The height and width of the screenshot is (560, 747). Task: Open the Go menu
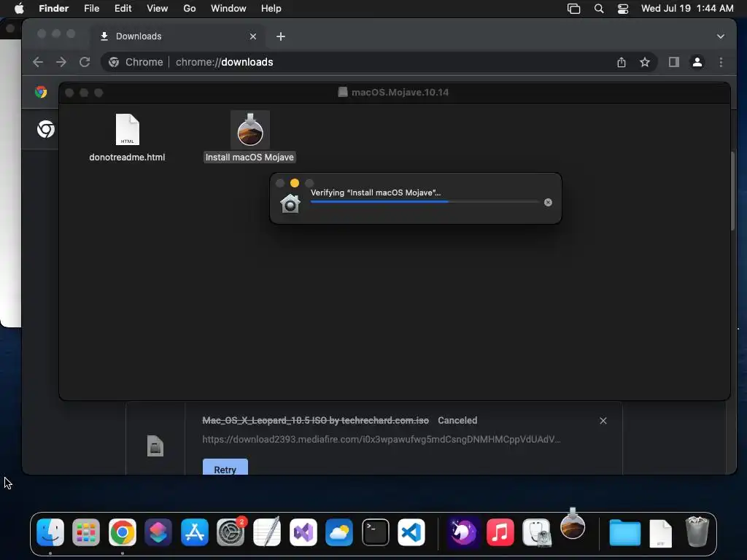(190, 9)
